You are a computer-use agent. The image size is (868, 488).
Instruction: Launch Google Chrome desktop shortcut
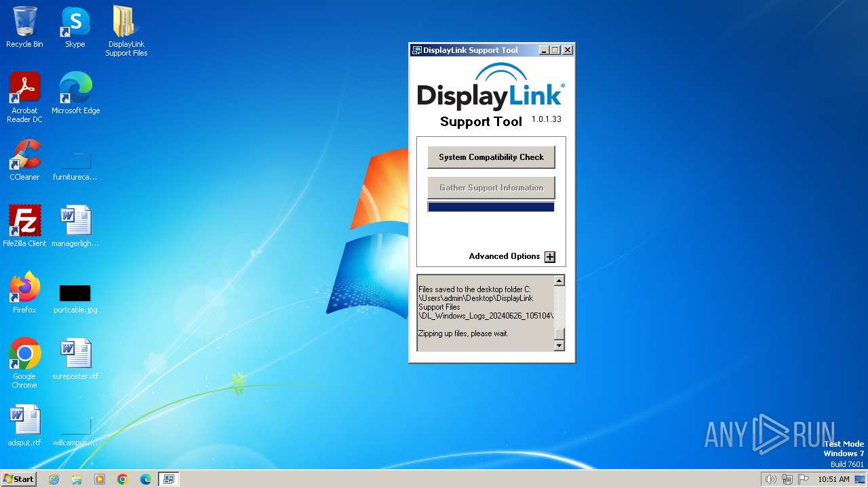click(24, 363)
